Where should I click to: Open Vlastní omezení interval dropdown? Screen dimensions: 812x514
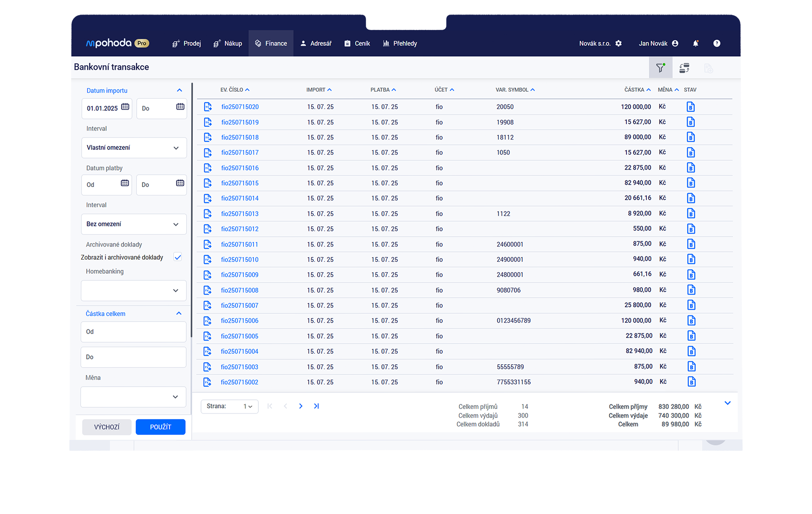pos(134,148)
